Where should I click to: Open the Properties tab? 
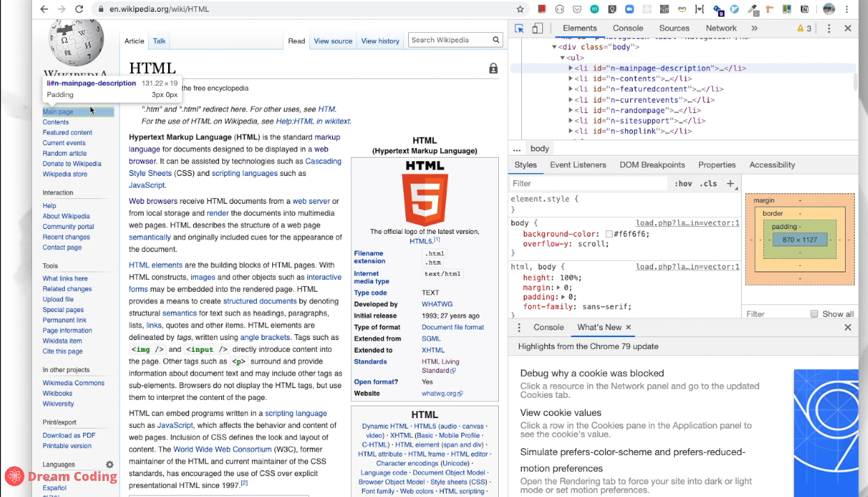click(717, 165)
